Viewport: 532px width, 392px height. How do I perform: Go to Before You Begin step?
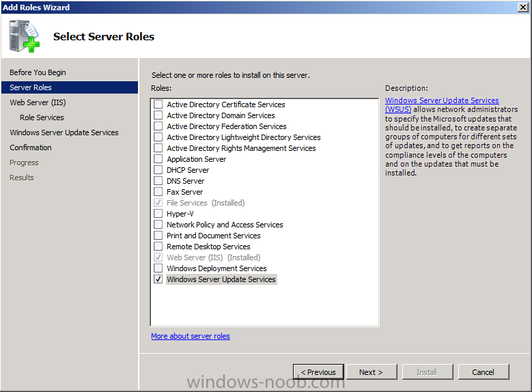coord(38,72)
